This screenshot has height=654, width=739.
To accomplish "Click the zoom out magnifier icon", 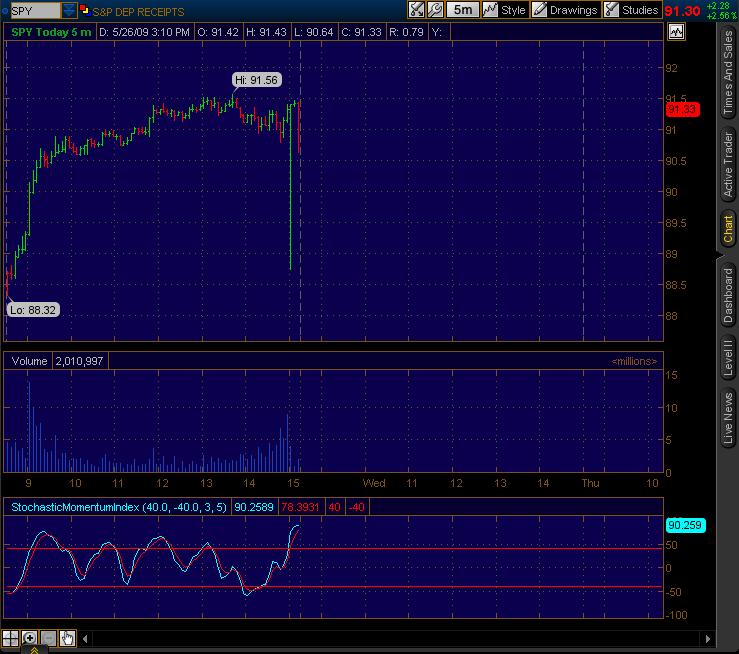I will coord(48,638).
